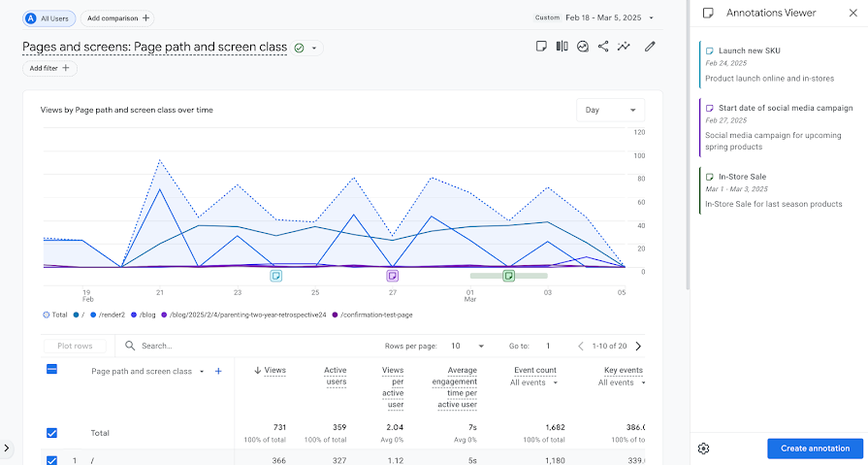Share this report via share icon
This screenshot has width=868, height=465.
coord(603,47)
